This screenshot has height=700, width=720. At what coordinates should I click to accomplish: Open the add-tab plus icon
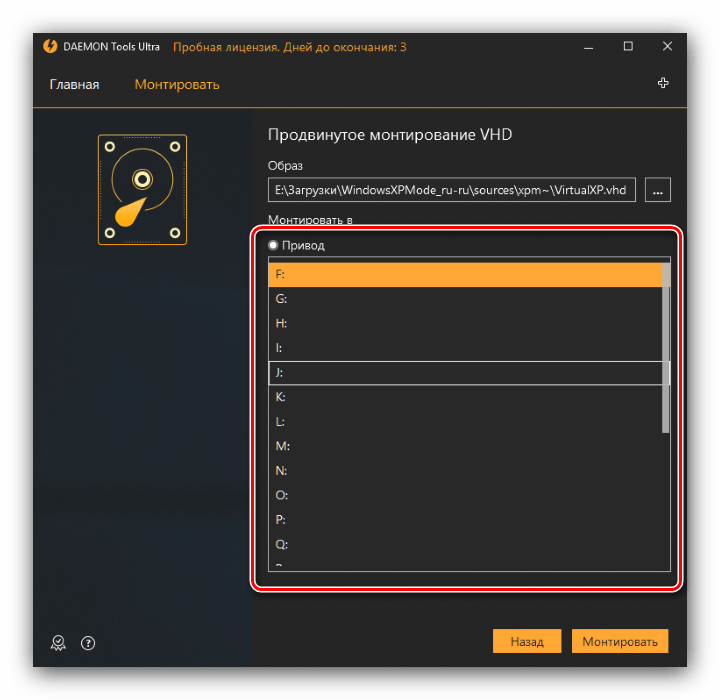coord(663,83)
